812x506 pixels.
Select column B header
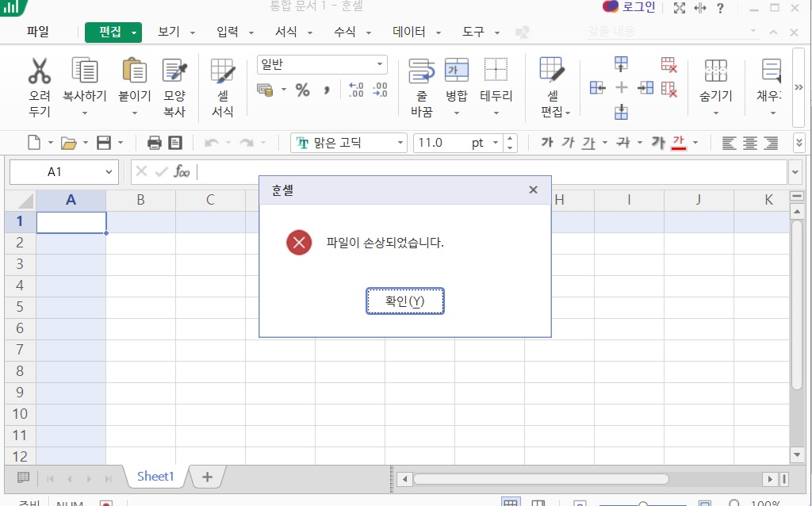tap(140, 200)
